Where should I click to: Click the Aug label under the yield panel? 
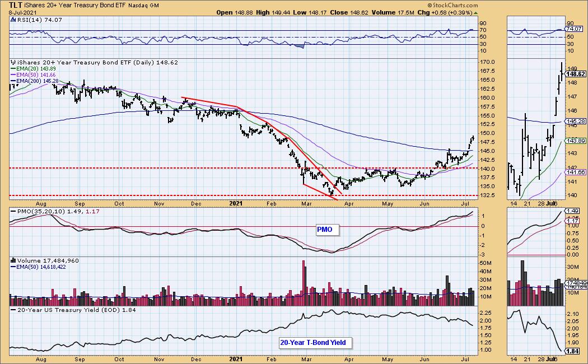tap(41, 359)
